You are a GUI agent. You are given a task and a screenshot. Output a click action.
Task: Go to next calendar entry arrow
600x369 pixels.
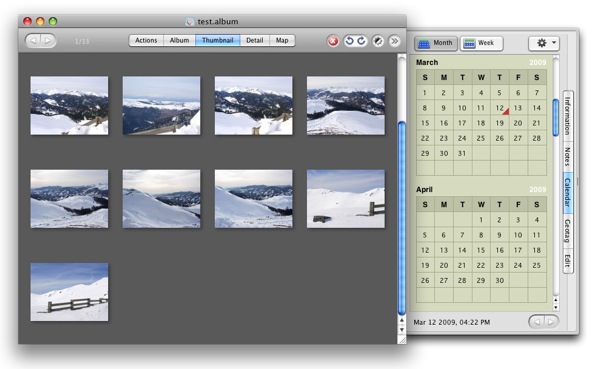pos(551,322)
